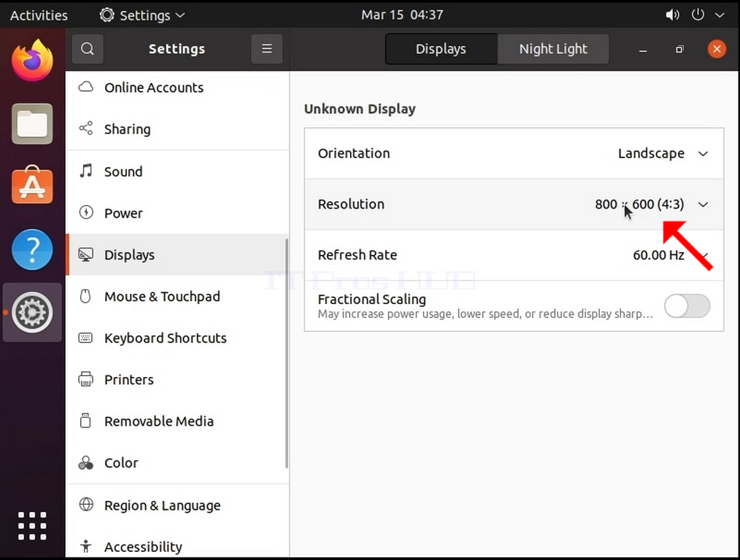
Task: Toggle the Fractional Scaling switch
Action: [x=687, y=306]
